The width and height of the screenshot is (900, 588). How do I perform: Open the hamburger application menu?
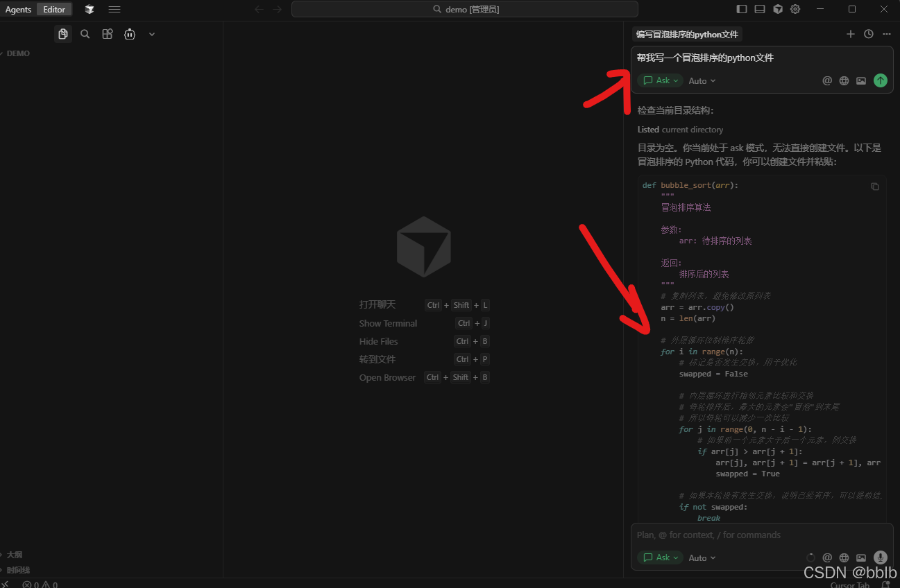click(114, 10)
